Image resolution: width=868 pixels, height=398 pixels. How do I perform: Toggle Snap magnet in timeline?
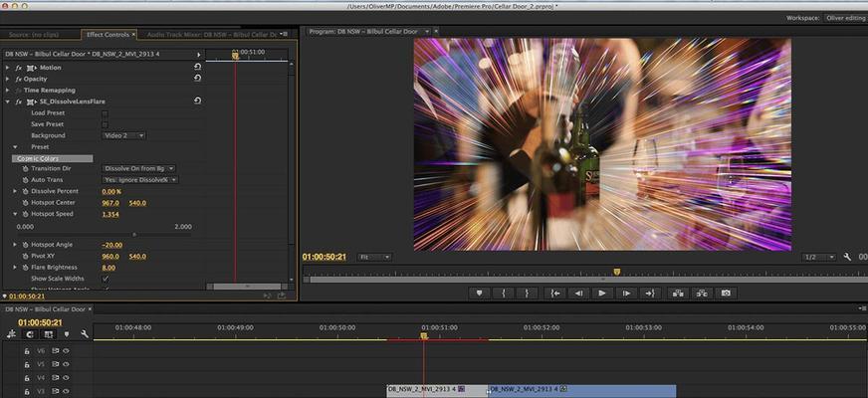pos(30,334)
